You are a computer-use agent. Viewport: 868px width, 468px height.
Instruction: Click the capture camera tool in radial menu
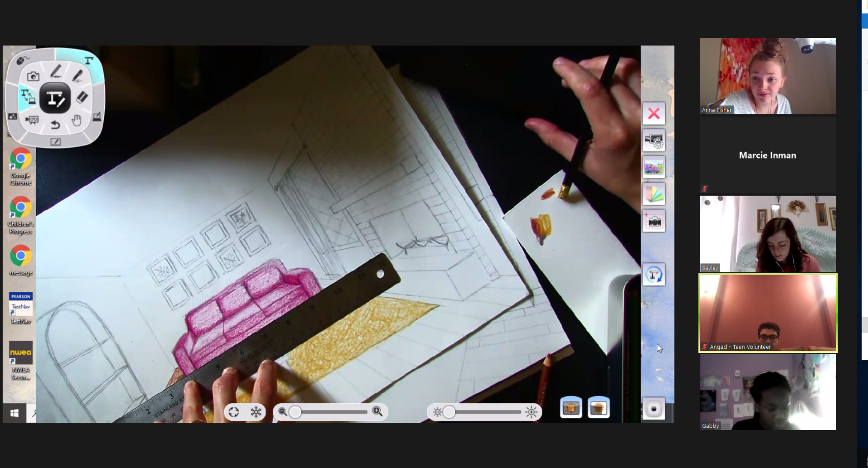pyautogui.click(x=33, y=76)
